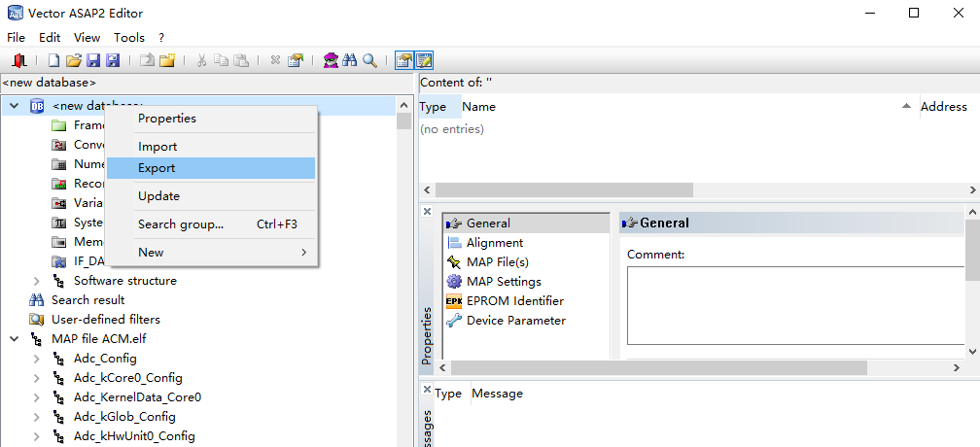Sort by the Name column header
This screenshot has height=447, width=980.
pyautogui.click(x=690, y=107)
